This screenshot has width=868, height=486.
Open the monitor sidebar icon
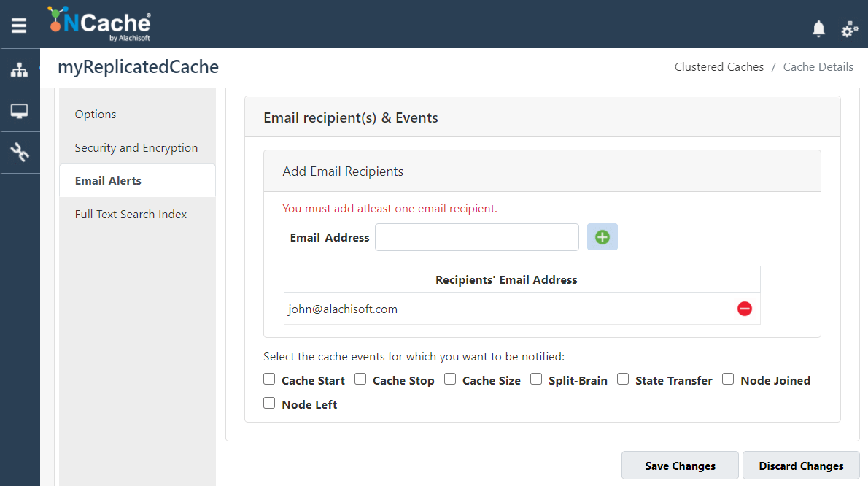click(20, 111)
